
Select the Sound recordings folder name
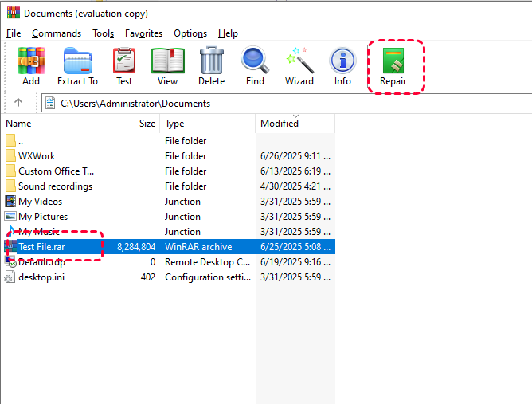click(x=55, y=186)
